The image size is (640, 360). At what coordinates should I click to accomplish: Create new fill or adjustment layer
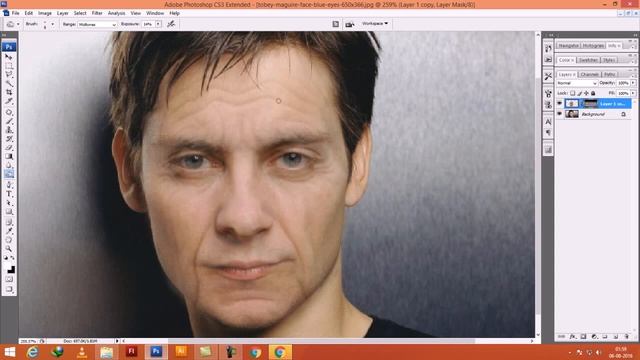coord(594,336)
